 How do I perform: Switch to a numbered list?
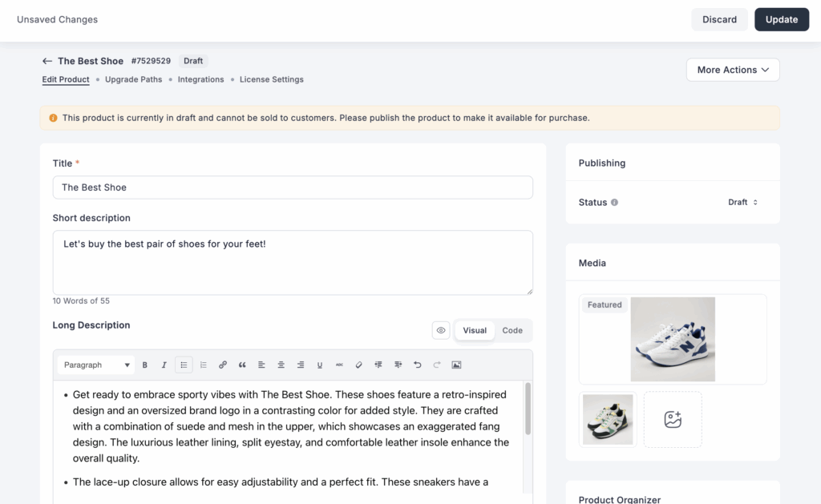202,365
